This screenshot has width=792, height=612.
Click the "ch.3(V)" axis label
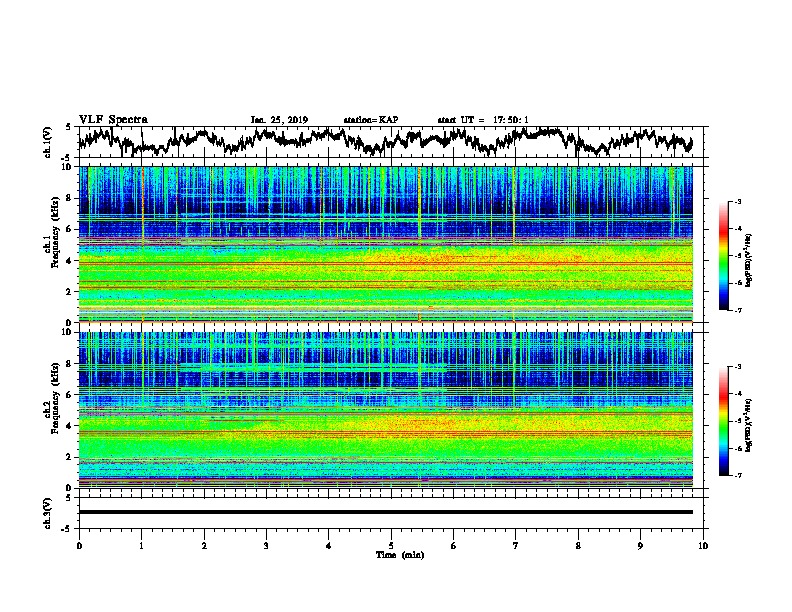coord(48,514)
